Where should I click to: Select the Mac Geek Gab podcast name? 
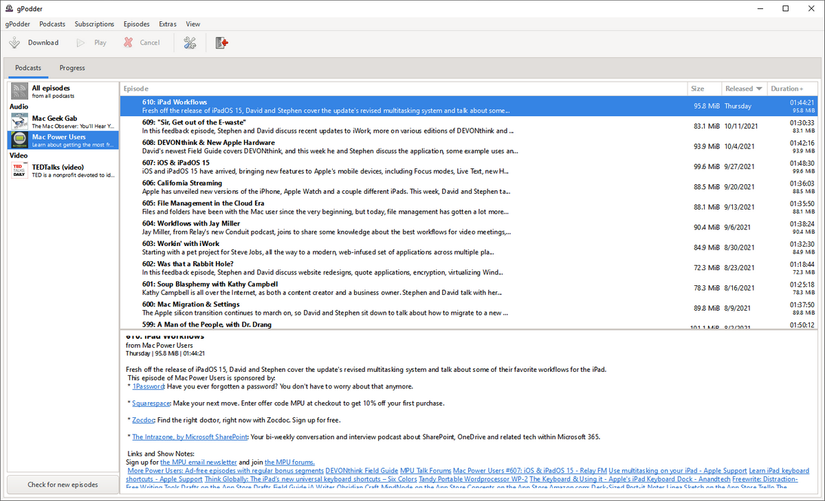point(55,118)
